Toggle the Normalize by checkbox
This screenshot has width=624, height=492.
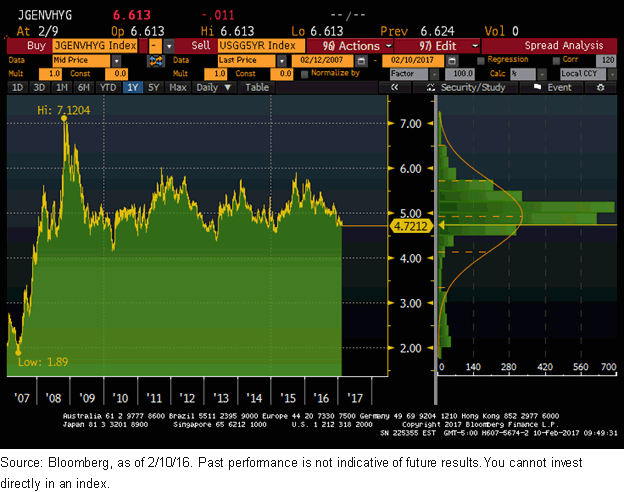coord(304,74)
